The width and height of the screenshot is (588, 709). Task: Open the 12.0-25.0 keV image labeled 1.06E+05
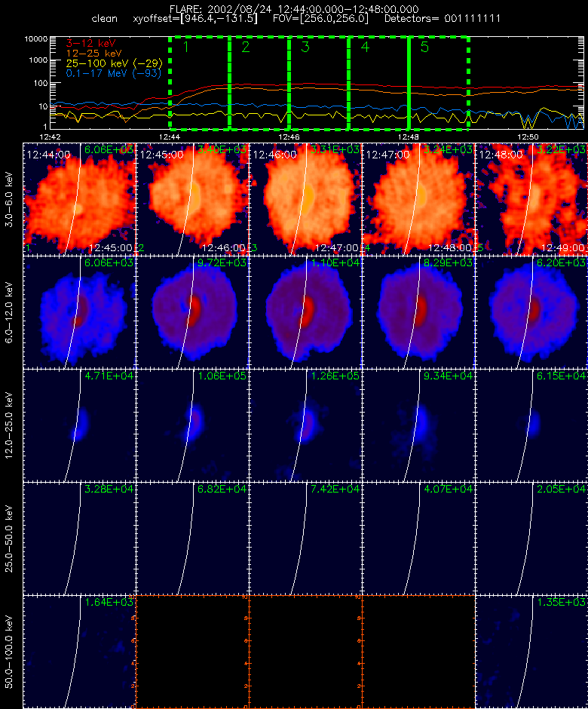coord(192,425)
